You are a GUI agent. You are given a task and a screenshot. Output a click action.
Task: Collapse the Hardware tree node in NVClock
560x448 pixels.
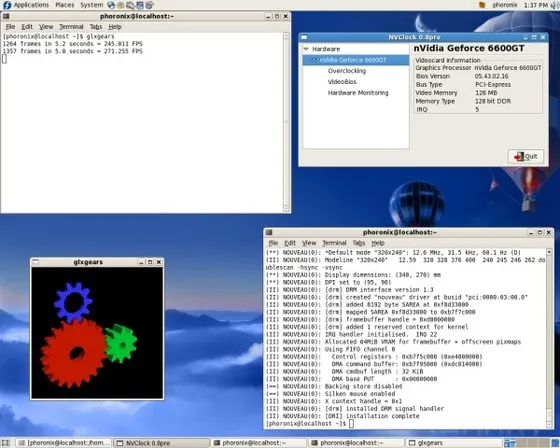click(306, 49)
